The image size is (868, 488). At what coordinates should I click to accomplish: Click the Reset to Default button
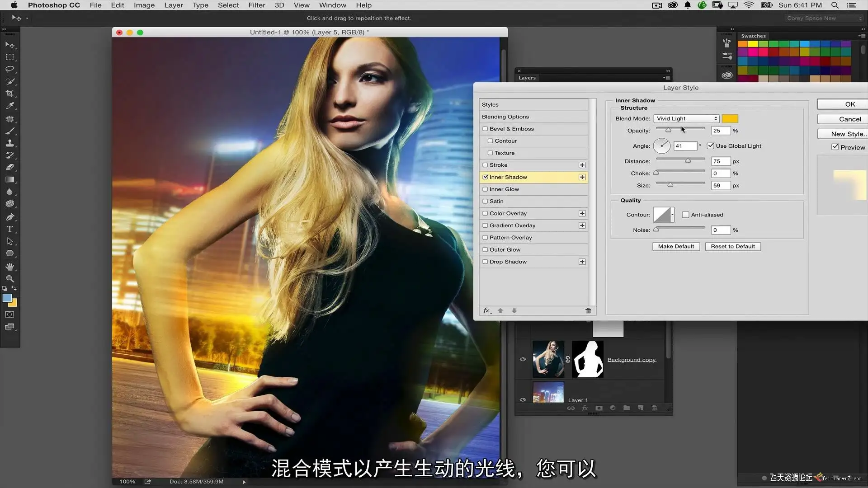(732, 246)
